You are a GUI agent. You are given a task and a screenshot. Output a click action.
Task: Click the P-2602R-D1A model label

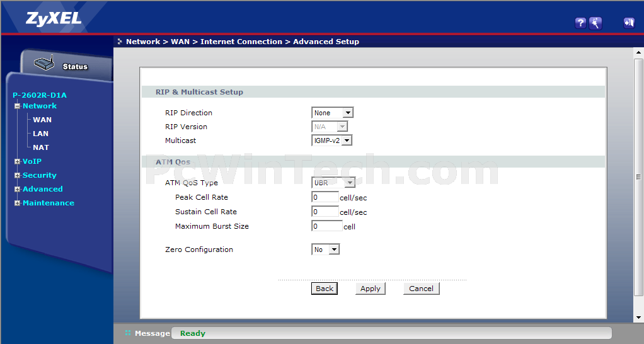point(40,95)
